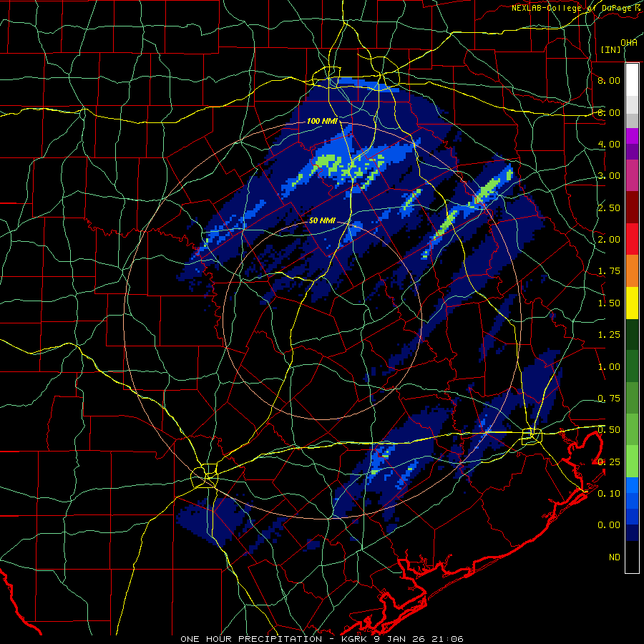Click the '1.25' legend value
The width and height of the screenshot is (644, 644).
pyautogui.click(x=609, y=335)
